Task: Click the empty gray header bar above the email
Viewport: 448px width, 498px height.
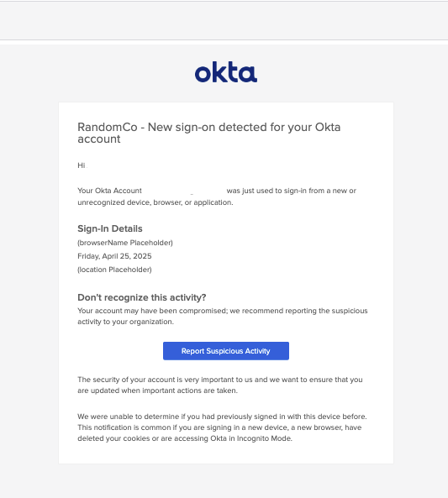Action: [224, 21]
